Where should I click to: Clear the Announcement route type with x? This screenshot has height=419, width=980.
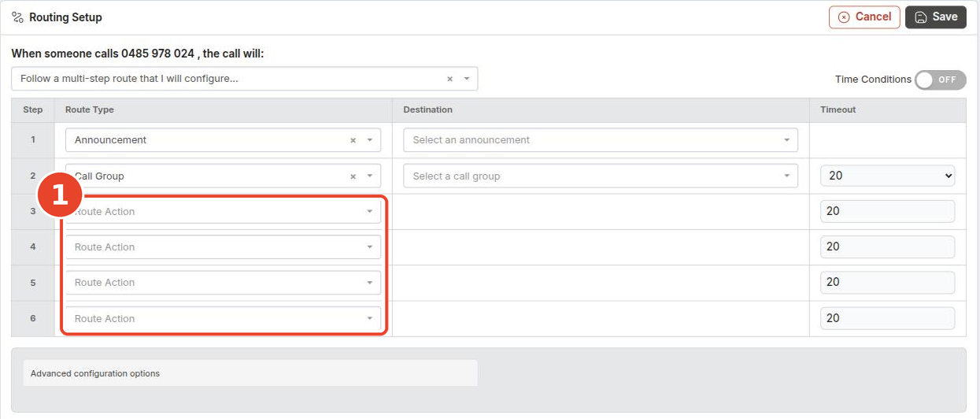coord(353,140)
